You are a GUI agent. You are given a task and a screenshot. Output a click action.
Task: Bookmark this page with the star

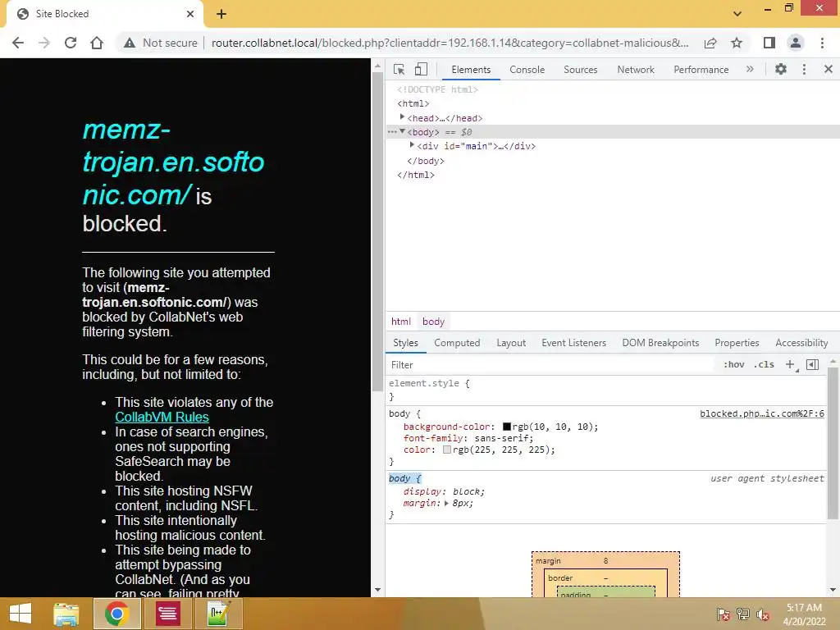(737, 43)
